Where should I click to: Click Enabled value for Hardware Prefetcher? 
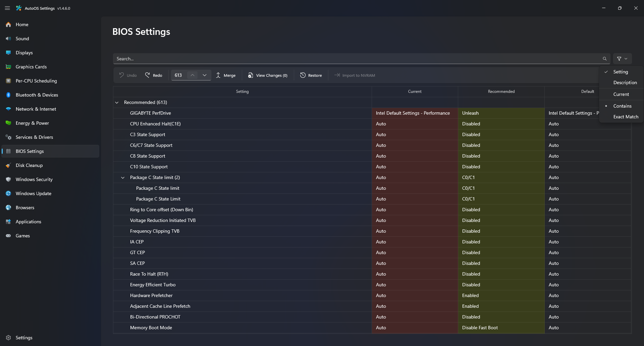pos(501,295)
